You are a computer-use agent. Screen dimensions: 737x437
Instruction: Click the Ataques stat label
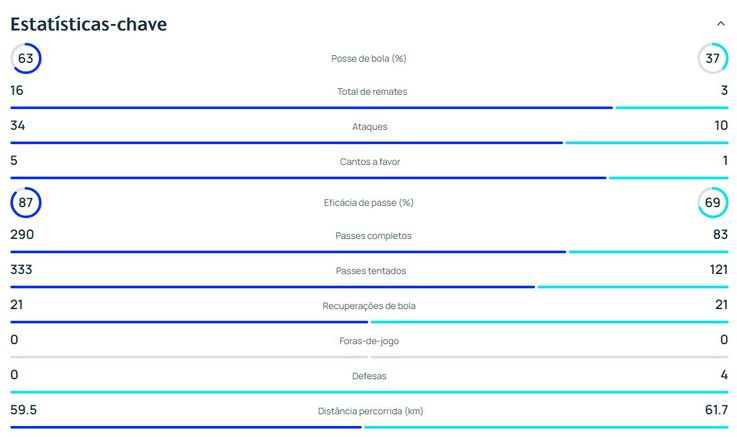368,127
